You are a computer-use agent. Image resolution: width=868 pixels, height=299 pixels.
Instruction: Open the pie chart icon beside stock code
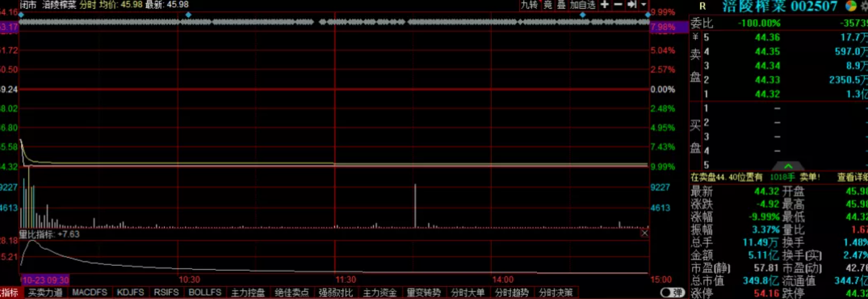(851, 6)
